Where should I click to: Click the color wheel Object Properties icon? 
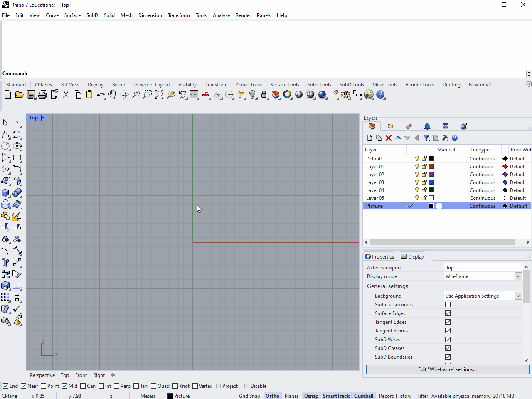click(287, 95)
